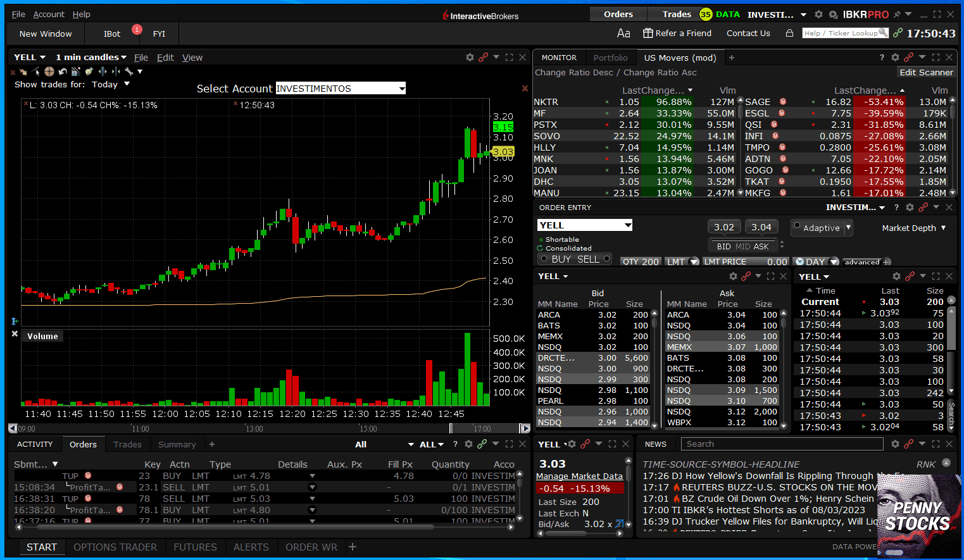
Task: Switch to the OPTIONS TRADER workspace tab
Action: click(115, 547)
